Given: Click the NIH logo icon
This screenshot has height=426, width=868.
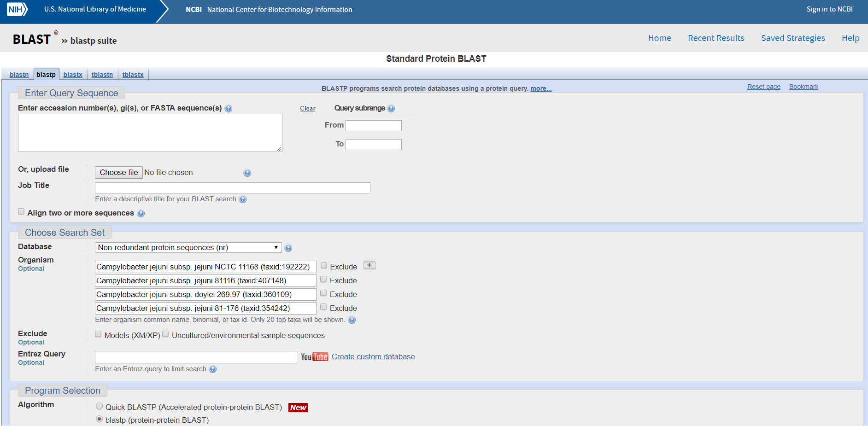Looking at the screenshot, I should [17, 9].
